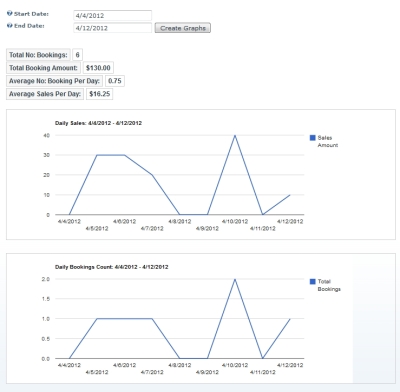Click the Daily Bookings Count chart title
400x392 pixels.
[x=112, y=267]
